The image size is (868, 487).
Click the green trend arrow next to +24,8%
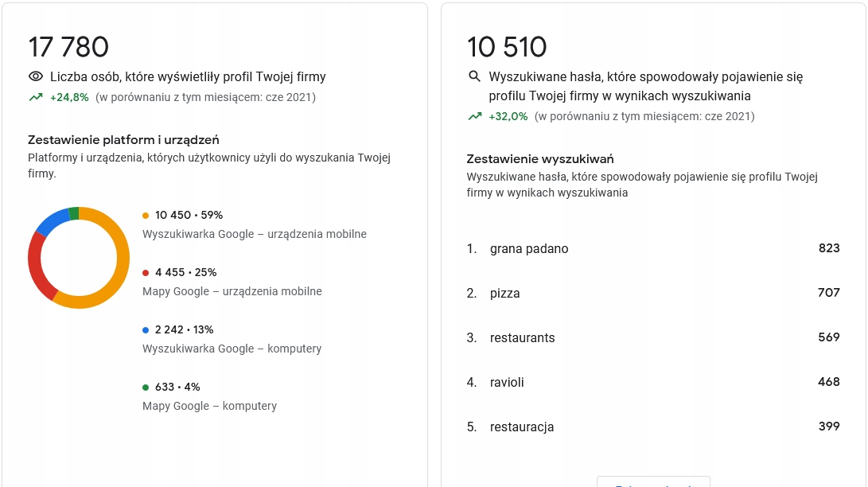pos(36,98)
